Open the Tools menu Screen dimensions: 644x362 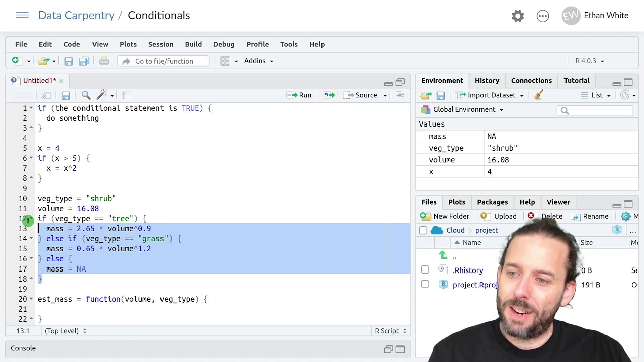coord(289,44)
